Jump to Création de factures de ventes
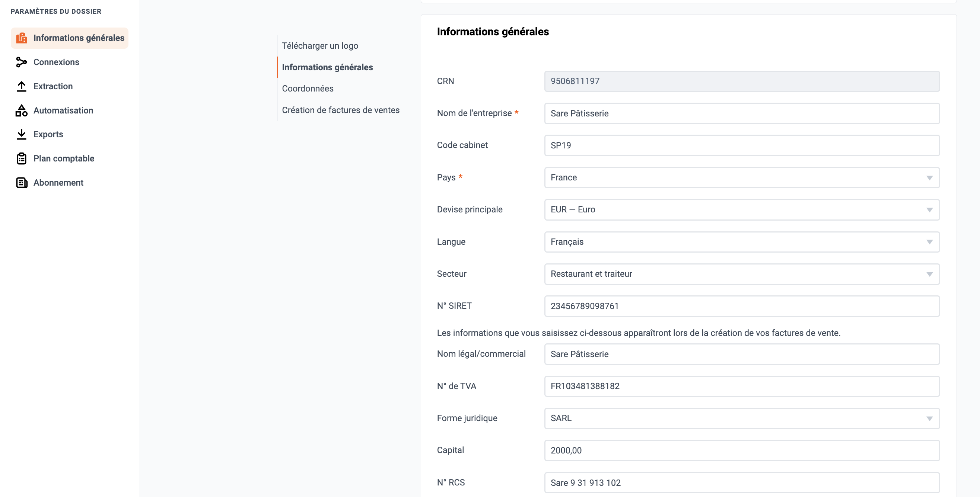The image size is (980, 497). (x=340, y=110)
